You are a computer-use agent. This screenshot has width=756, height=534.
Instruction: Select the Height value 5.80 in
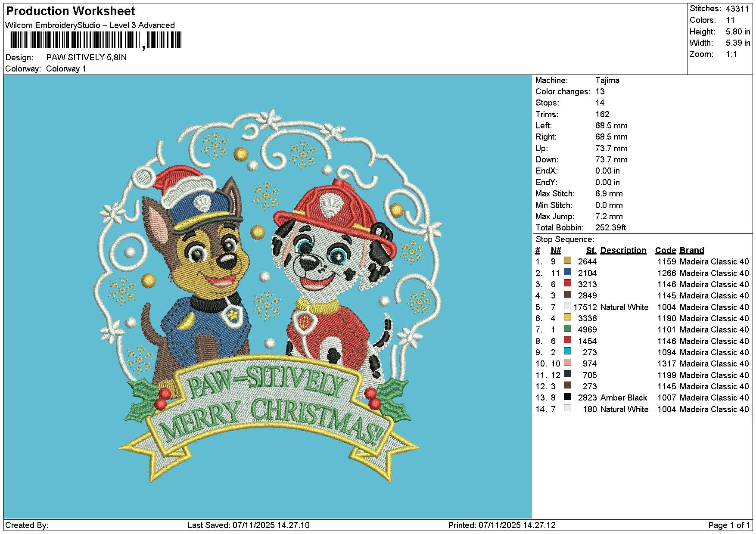(x=738, y=31)
